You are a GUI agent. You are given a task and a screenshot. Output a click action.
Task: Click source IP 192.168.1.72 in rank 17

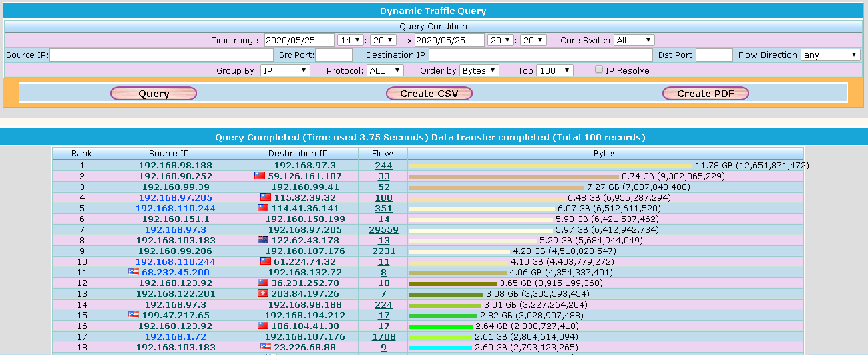pyautogui.click(x=176, y=336)
